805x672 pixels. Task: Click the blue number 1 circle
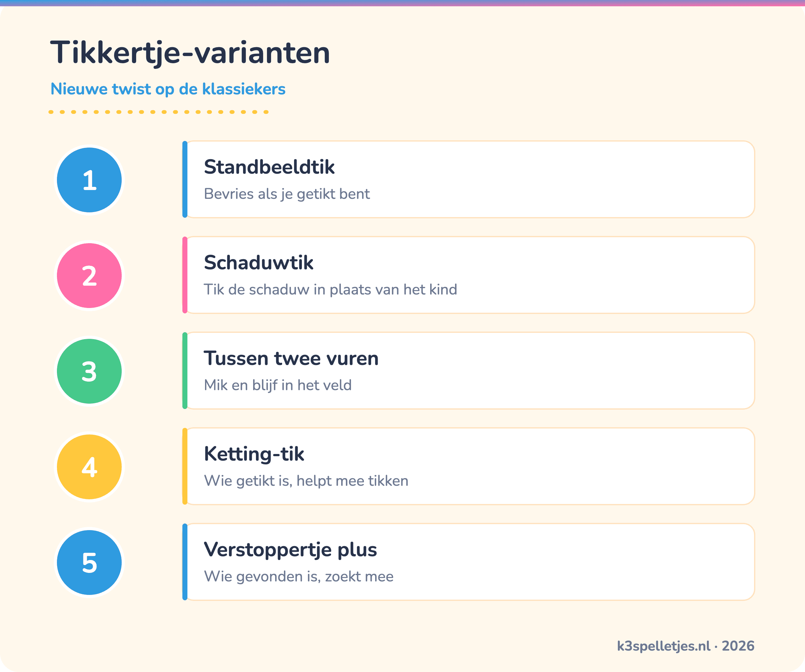[89, 180]
